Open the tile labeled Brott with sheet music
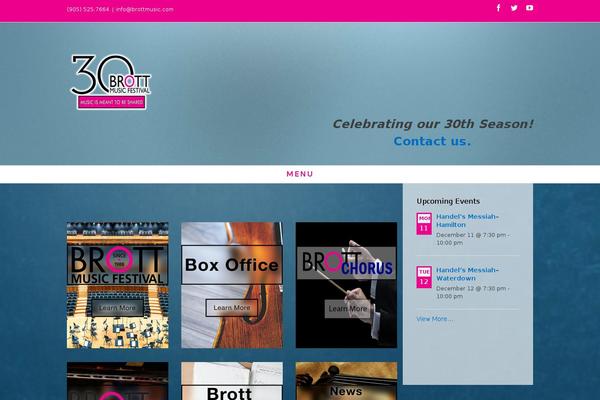The width and height of the screenshot is (600, 400). pyautogui.click(x=232, y=381)
